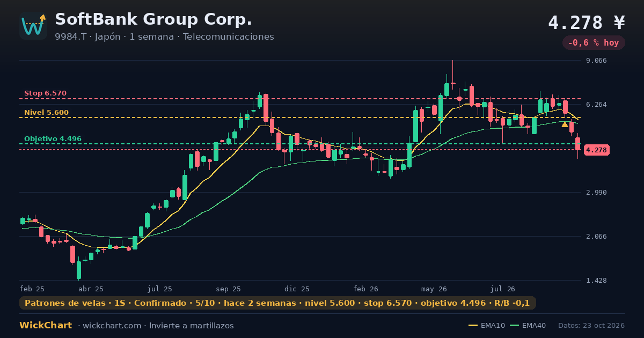Viewport: 644px width, 338px height.
Task: Click the SoftBank Group Corp. title
Action: (x=153, y=19)
